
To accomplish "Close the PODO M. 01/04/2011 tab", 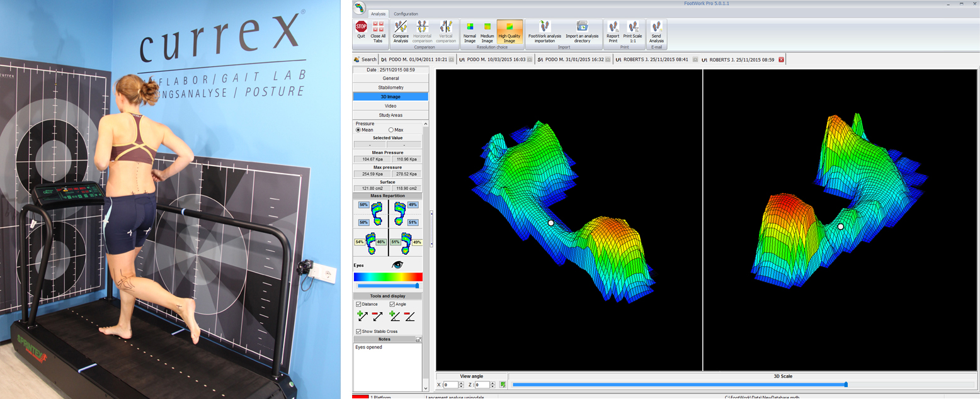I will [452, 59].
